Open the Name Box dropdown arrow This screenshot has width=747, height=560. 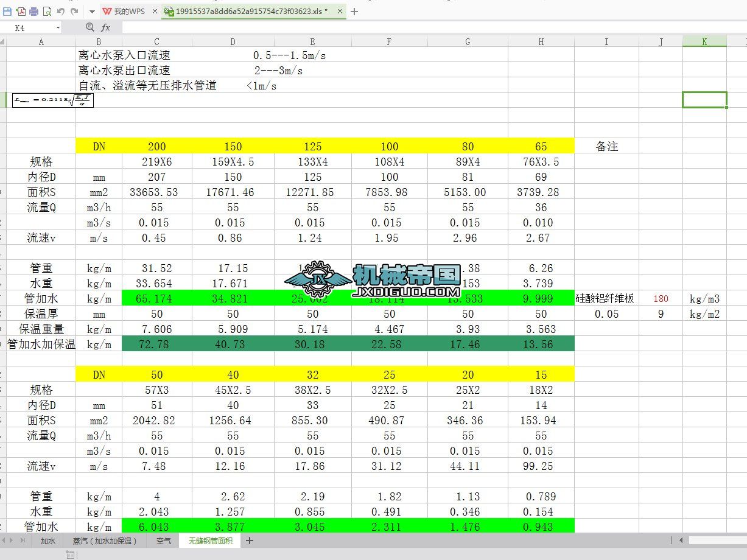tap(58, 27)
